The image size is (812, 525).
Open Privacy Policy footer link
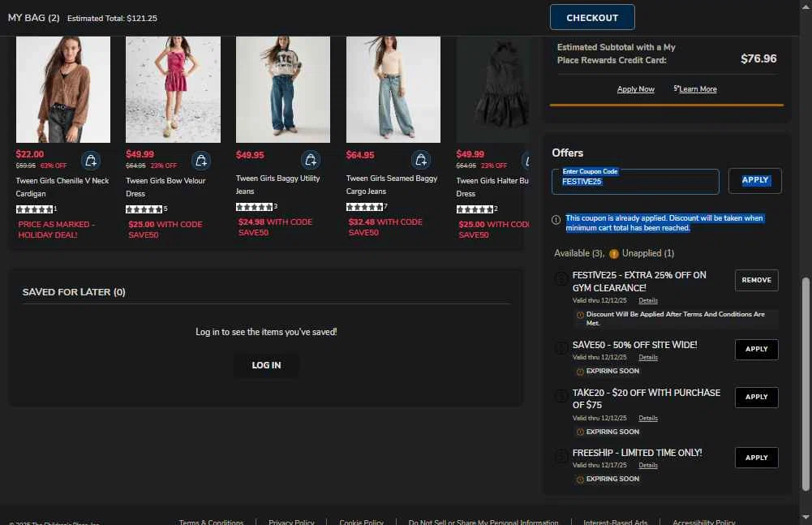pyautogui.click(x=291, y=523)
